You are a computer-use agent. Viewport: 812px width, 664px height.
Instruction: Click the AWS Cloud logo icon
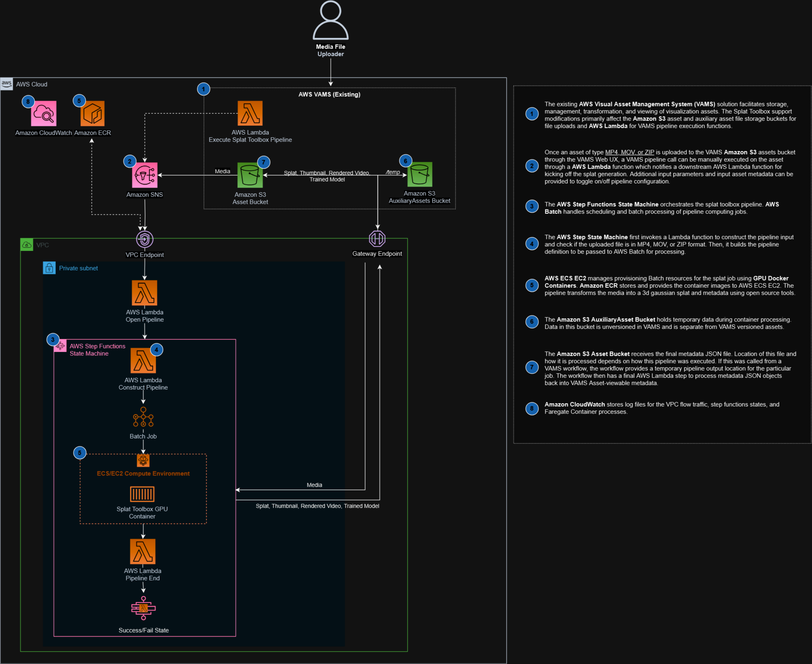[x=6, y=84]
